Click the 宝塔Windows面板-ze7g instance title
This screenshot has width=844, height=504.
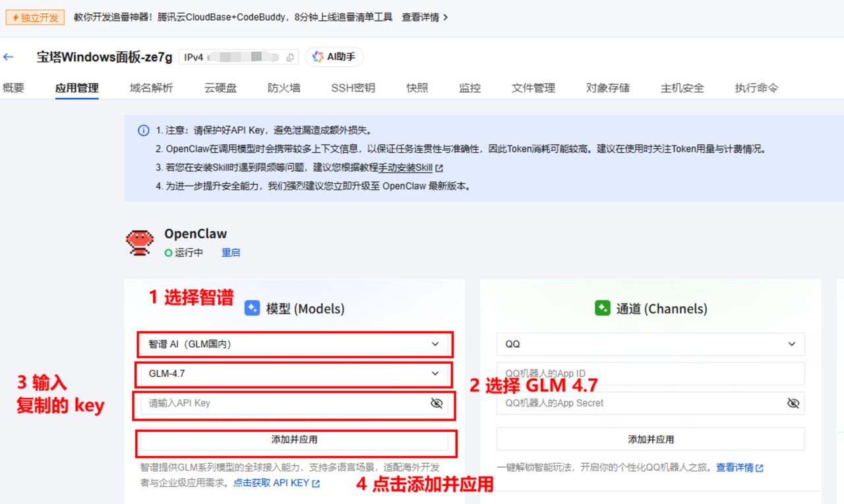104,57
